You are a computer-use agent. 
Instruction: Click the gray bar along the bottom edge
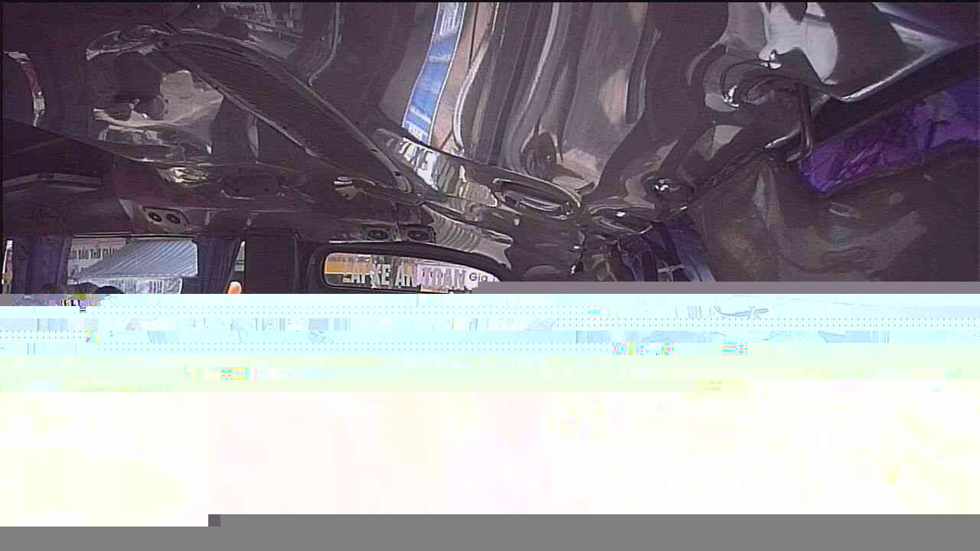pyautogui.click(x=536, y=539)
